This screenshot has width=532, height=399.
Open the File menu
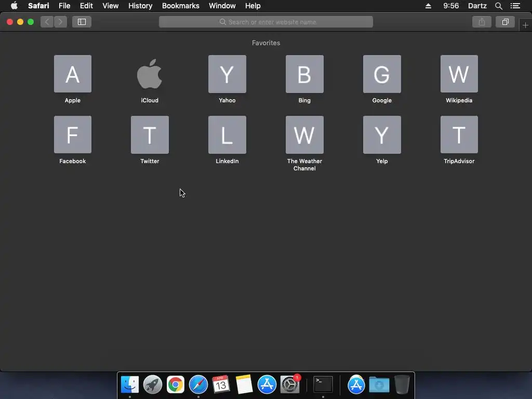64,6
